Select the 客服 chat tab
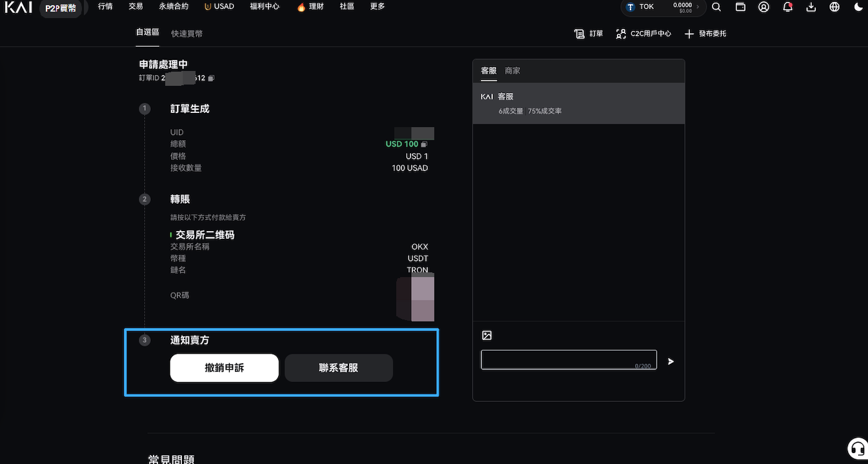868x464 pixels. click(489, 71)
